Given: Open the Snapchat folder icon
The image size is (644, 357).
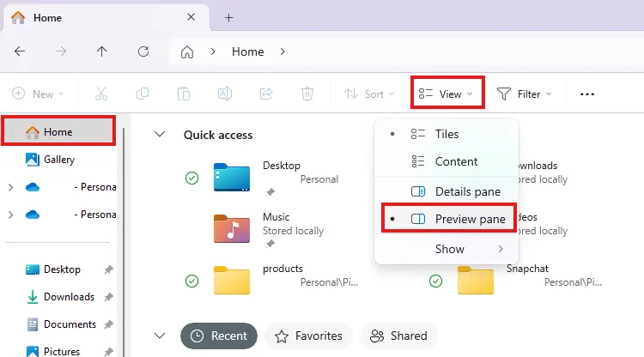Looking at the screenshot, I should tap(476, 281).
